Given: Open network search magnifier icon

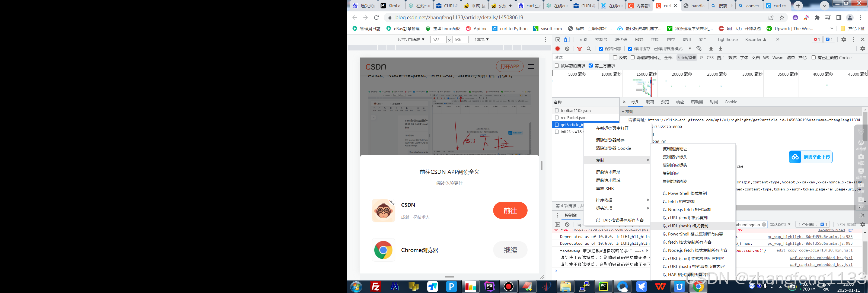Looking at the screenshot, I should (x=589, y=49).
